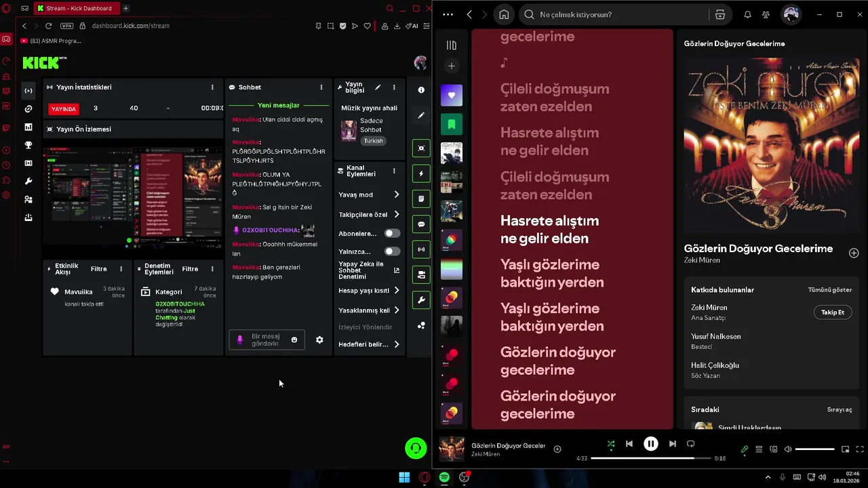Toggle the chat bubble widget in Kick right rail
The width and height of the screenshot is (868, 488).
pyautogui.click(x=421, y=224)
